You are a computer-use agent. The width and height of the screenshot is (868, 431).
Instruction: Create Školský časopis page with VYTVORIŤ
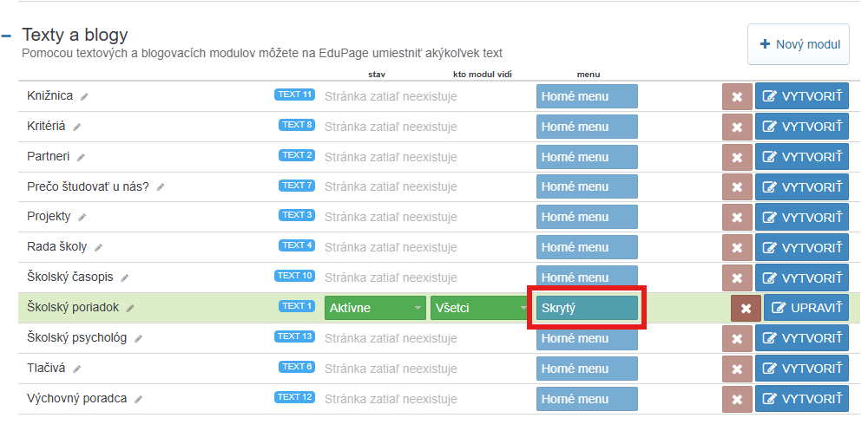pyautogui.click(x=801, y=278)
